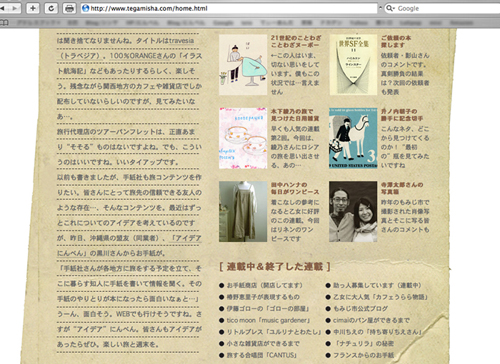500x364 pixels.
Task: Open 「ナチュリラ」の秘密 link
Action: [364, 344]
